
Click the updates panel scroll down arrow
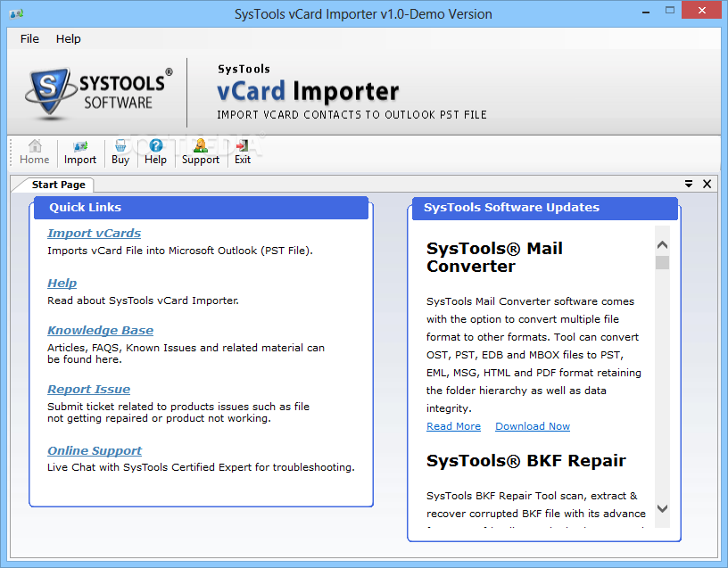pos(663,508)
